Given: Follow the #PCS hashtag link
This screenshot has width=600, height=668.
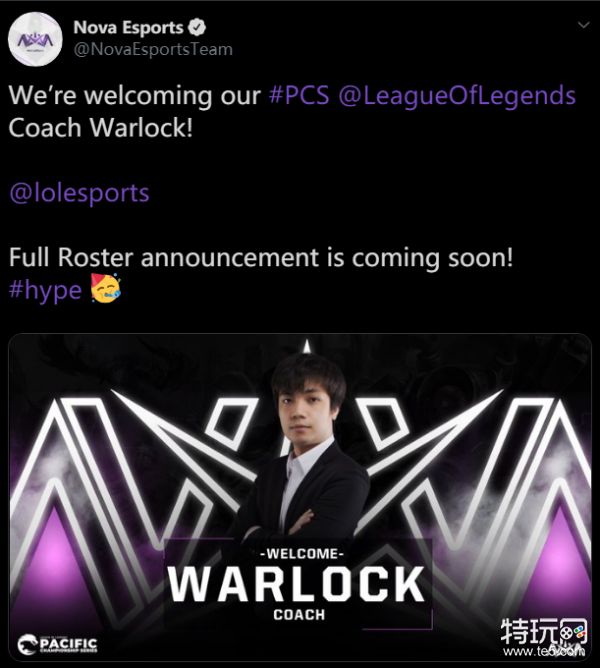Looking at the screenshot, I should tap(299, 95).
